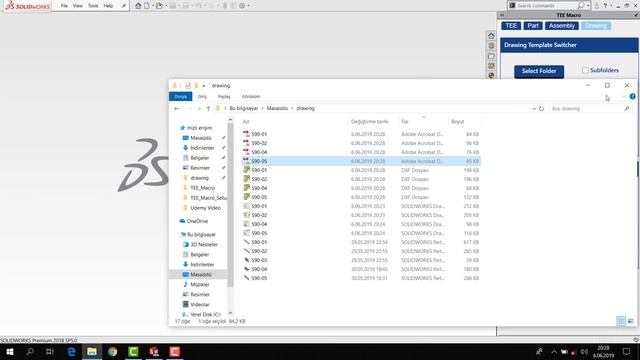The image size is (640, 360).
Task: Click the Explorer up-folder arrow
Action: [208, 109]
